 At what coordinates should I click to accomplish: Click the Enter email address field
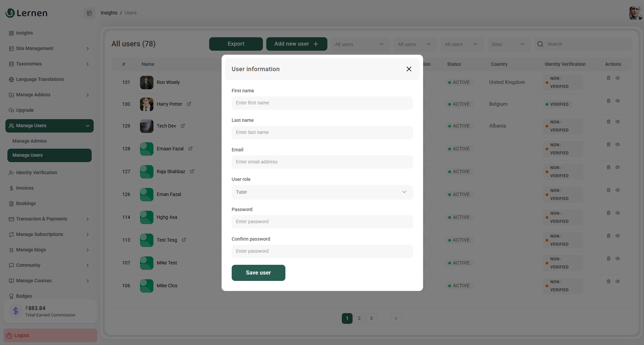click(322, 162)
